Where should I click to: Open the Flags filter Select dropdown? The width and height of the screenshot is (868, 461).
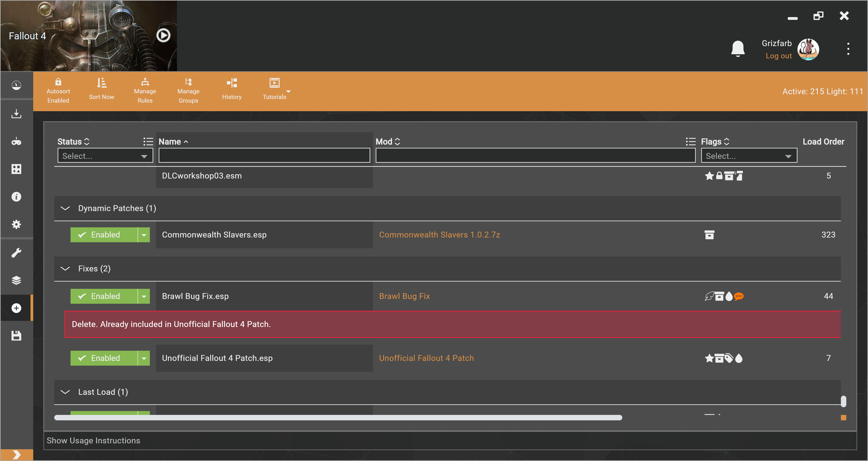749,156
